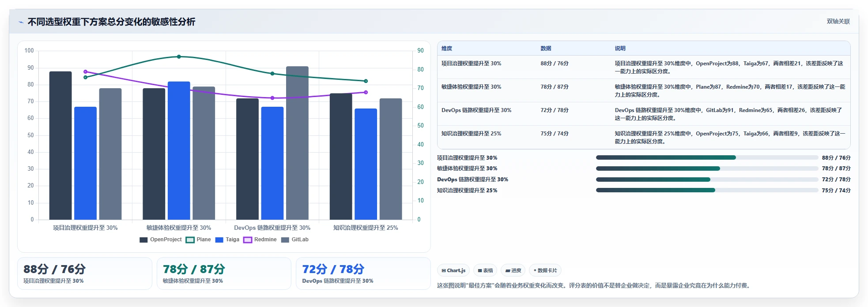Click the GitLab bar for 知识治理权重提升至 25%
This screenshot has width=868, height=307.
[391, 159]
